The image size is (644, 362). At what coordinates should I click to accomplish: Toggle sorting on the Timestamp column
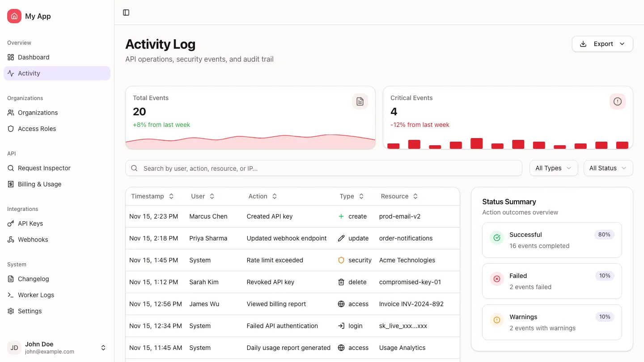tap(171, 196)
